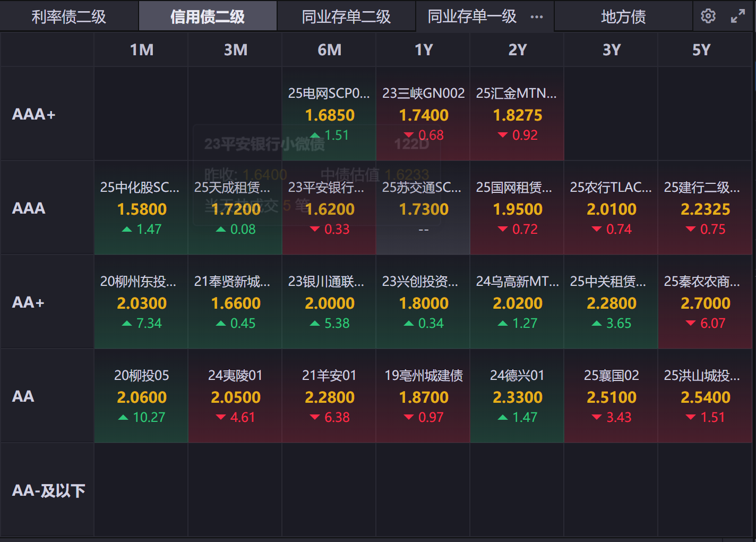756x542 pixels.
Task: Open the 25建行二级 bond cell
Action: [x=705, y=209]
